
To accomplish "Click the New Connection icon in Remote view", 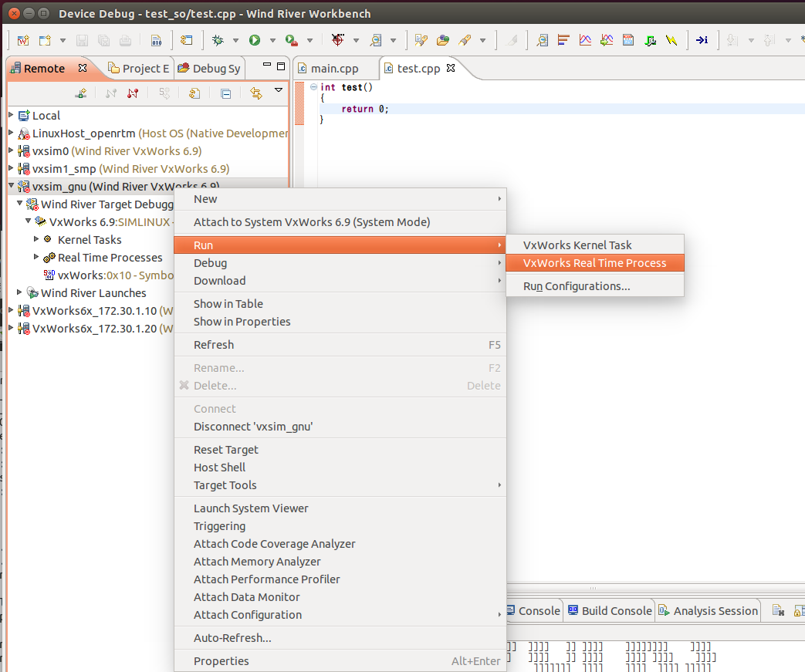I will click(x=81, y=93).
